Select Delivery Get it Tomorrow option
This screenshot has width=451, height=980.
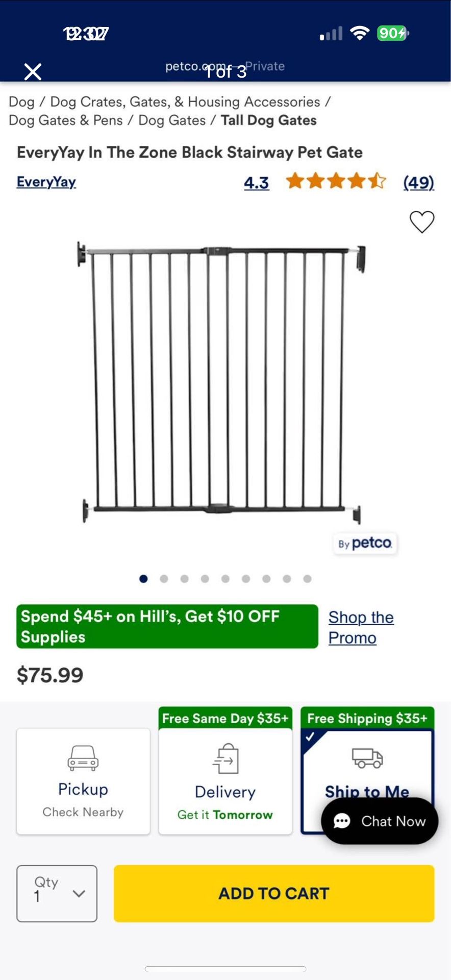[225, 781]
